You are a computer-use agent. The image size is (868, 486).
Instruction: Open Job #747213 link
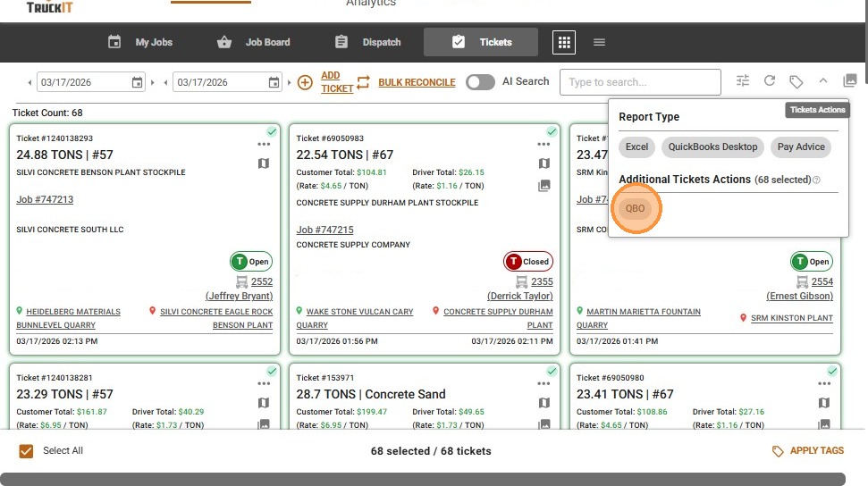click(45, 199)
